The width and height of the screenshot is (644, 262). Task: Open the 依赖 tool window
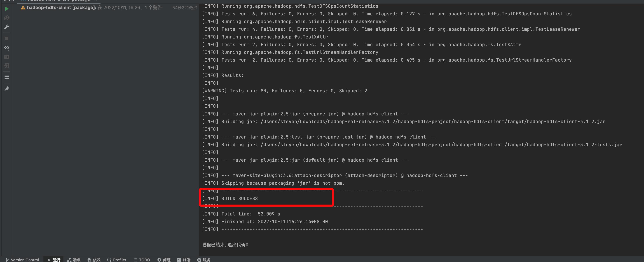pyautogui.click(x=94, y=260)
